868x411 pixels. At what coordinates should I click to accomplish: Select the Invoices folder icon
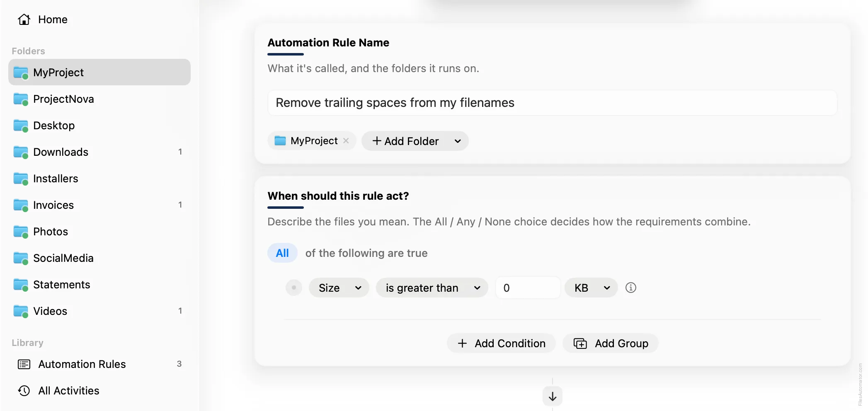click(21, 205)
